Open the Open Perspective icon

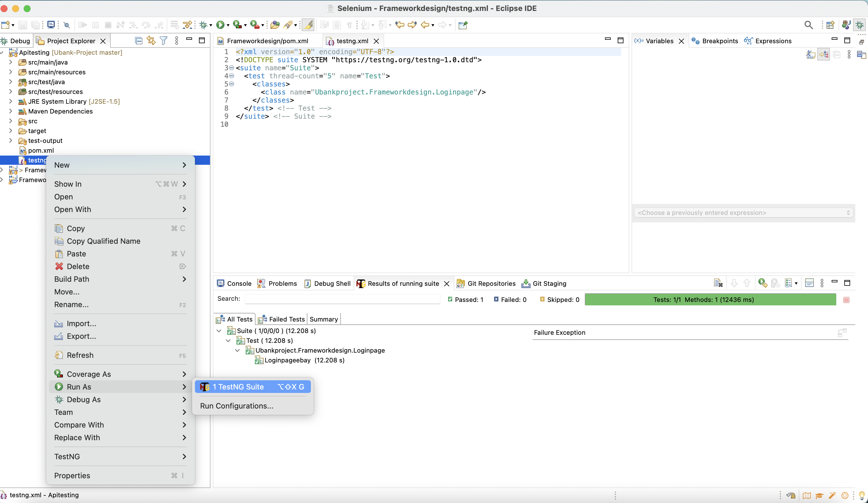(x=831, y=25)
